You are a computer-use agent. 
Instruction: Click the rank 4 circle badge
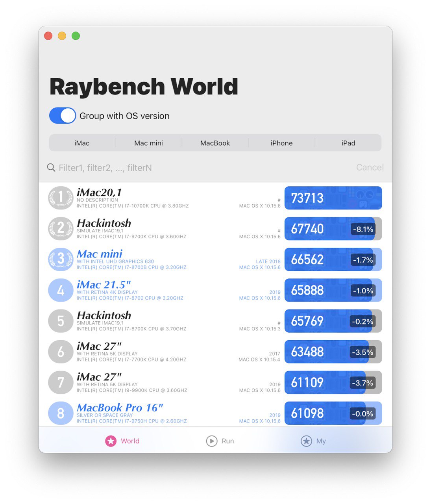tap(61, 290)
